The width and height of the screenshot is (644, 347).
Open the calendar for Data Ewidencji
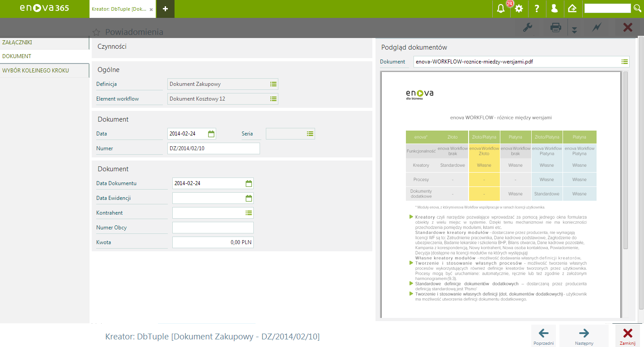click(x=249, y=198)
